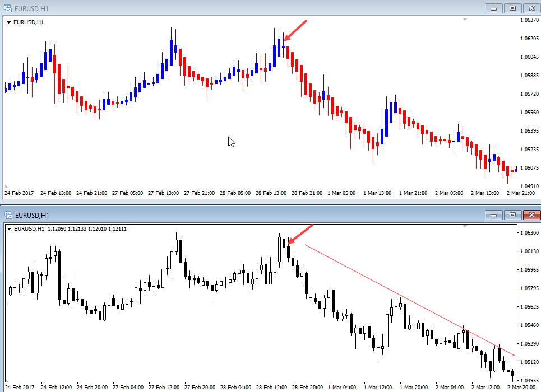541x392 pixels.
Task: Activate the top EURUSD,H1 window title bar
Action: (x=224, y=8)
